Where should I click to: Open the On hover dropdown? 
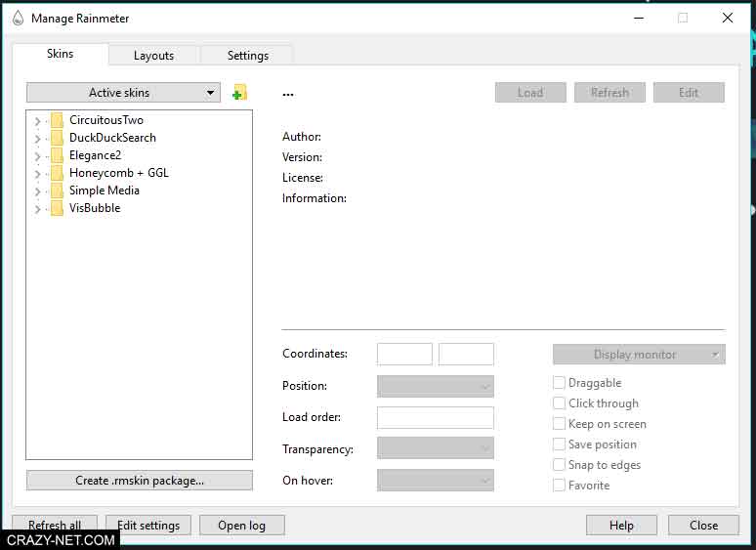pos(436,480)
